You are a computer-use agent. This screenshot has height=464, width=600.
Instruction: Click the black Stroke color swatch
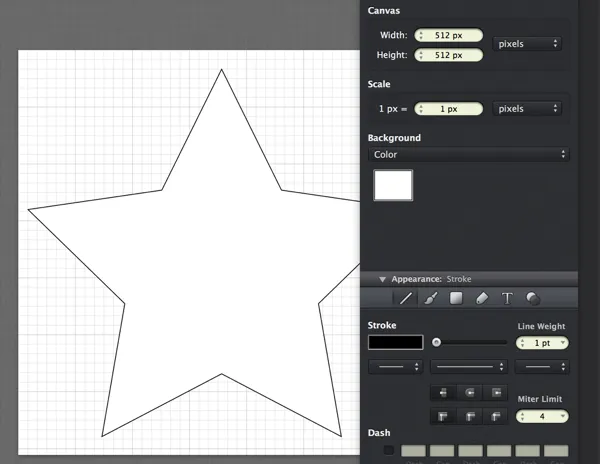[x=395, y=342]
